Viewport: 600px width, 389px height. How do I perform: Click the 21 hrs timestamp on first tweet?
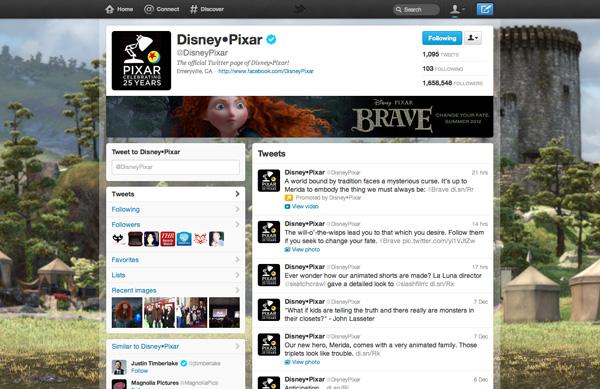[480, 173]
